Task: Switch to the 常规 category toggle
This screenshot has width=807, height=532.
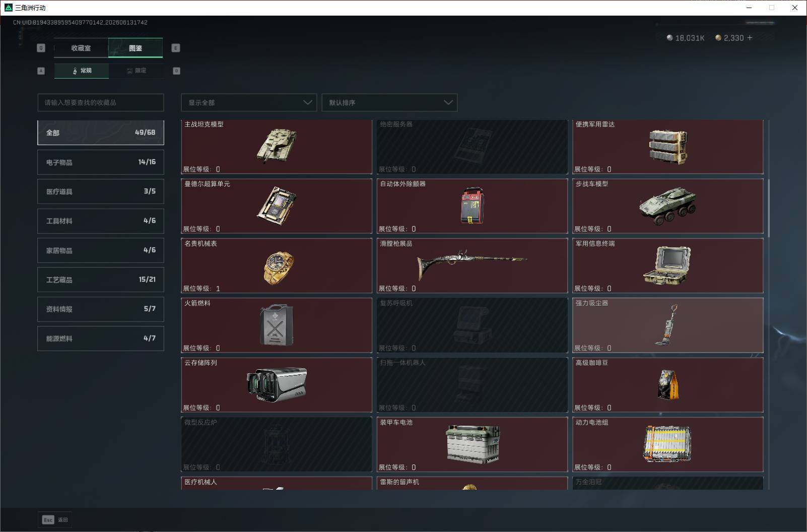Action: click(82, 71)
